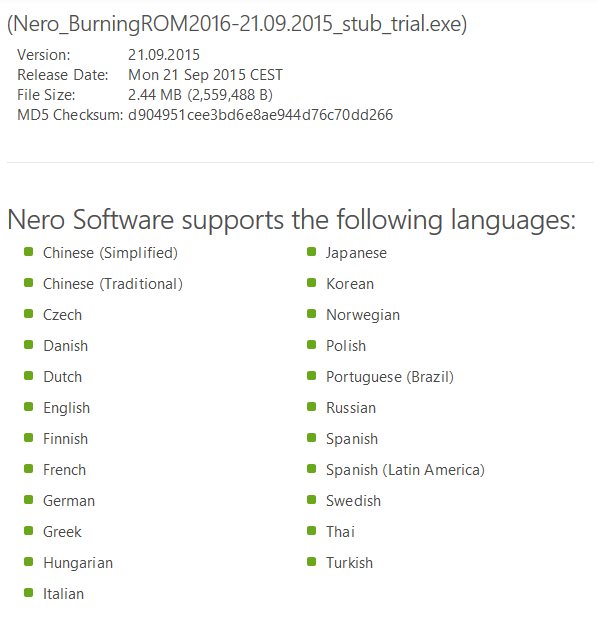Click English in the language list
Screen dimensions: 598x633
(x=67, y=408)
